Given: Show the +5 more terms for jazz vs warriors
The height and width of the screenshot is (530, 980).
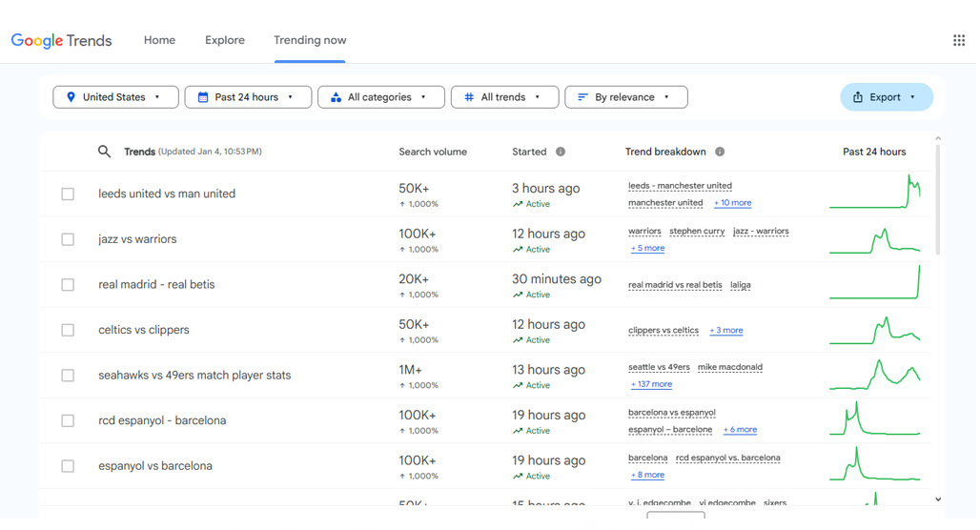Looking at the screenshot, I should (x=647, y=248).
